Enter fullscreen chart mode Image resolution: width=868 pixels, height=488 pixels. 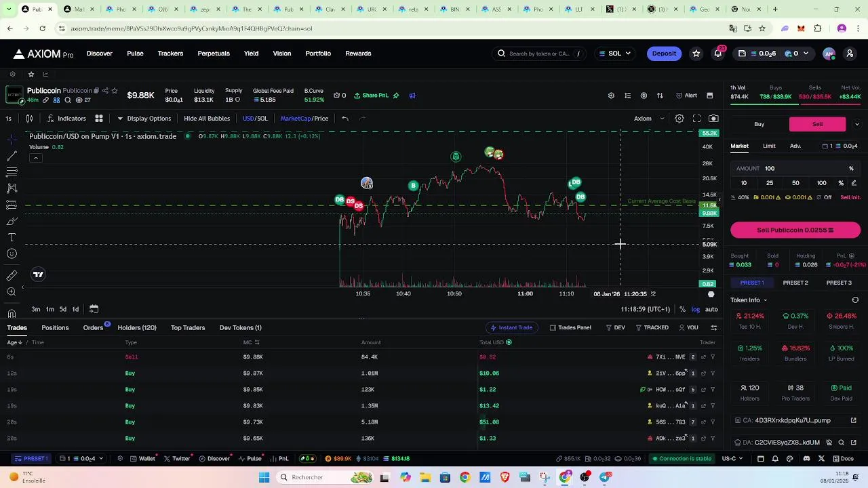tap(696, 118)
